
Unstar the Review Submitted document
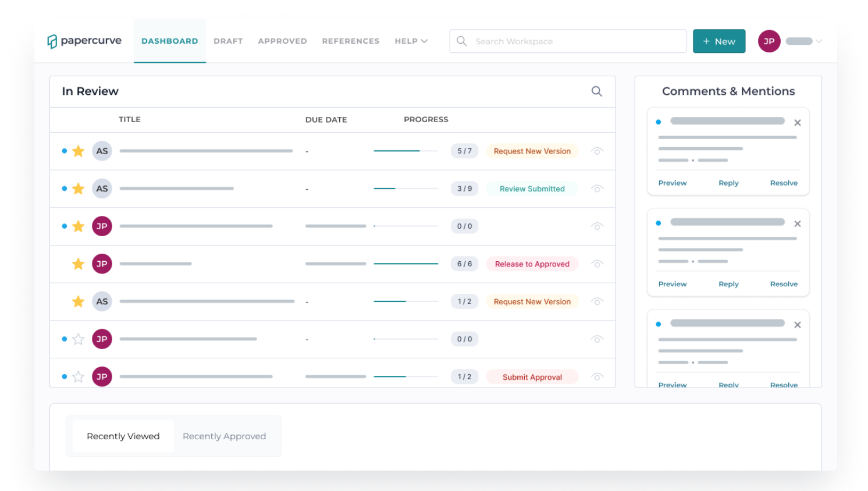[x=78, y=188]
